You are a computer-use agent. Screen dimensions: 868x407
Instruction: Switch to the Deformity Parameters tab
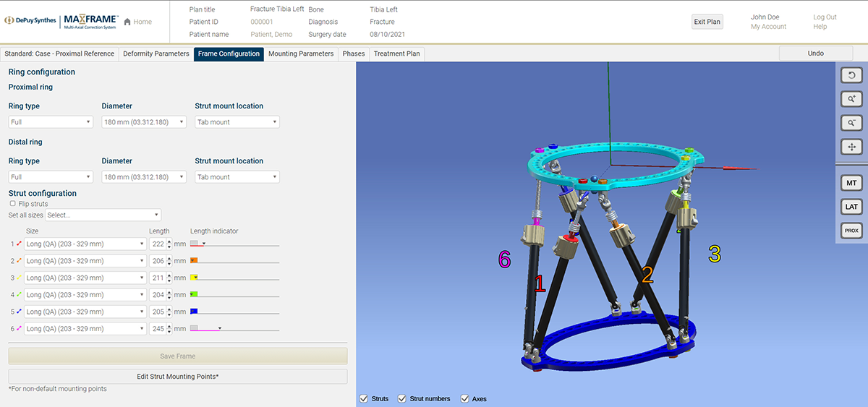156,53
